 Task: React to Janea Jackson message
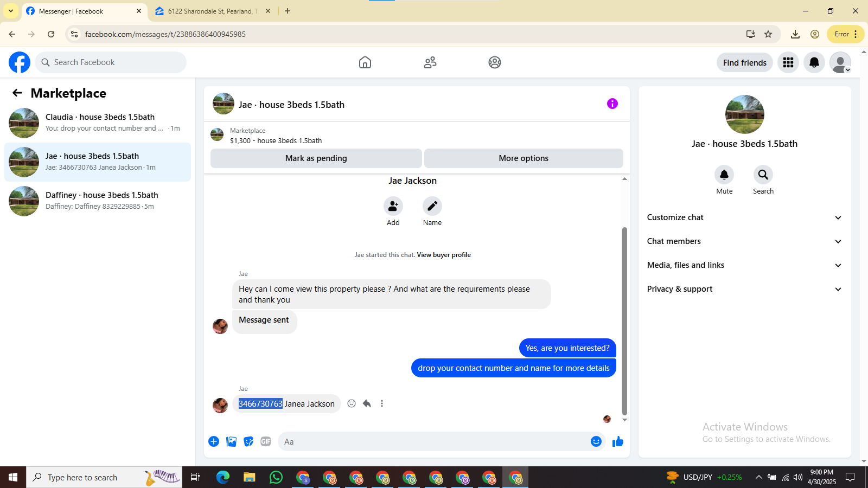352,403
